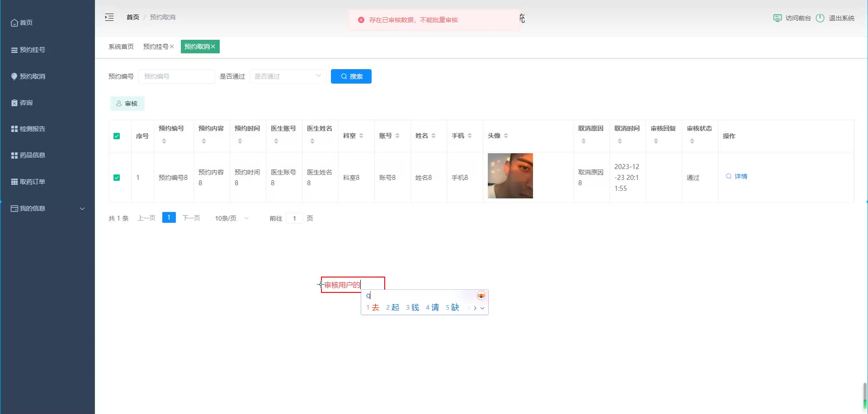Click the 访问前台 monitor icon
The height and width of the screenshot is (414, 868).
point(778,18)
